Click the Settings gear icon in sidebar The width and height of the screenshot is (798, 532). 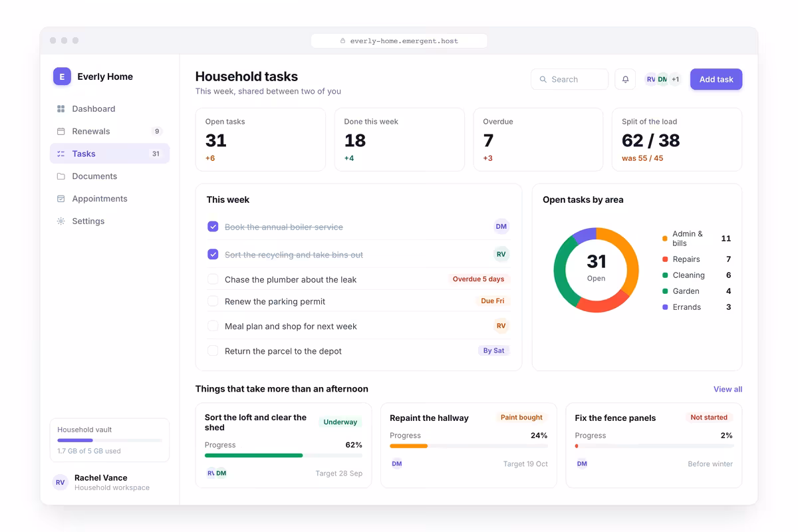[x=61, y=221]
